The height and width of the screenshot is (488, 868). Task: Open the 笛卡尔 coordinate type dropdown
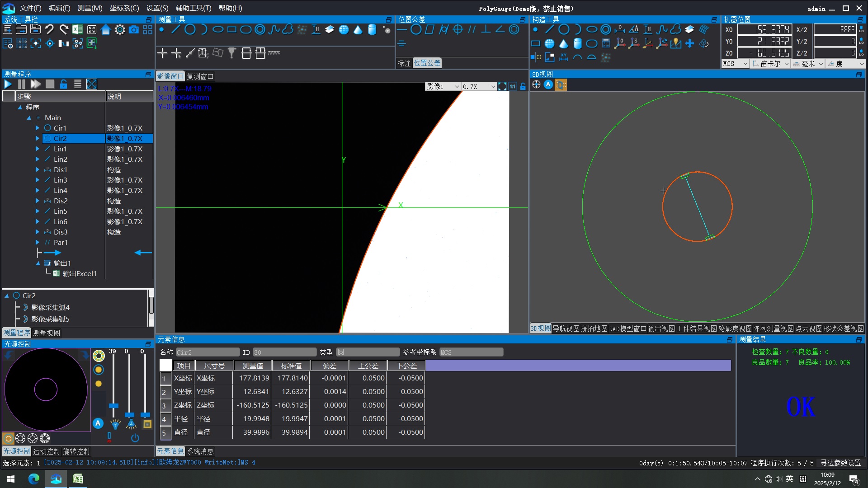pyautogui.click(x=770, y=64)
